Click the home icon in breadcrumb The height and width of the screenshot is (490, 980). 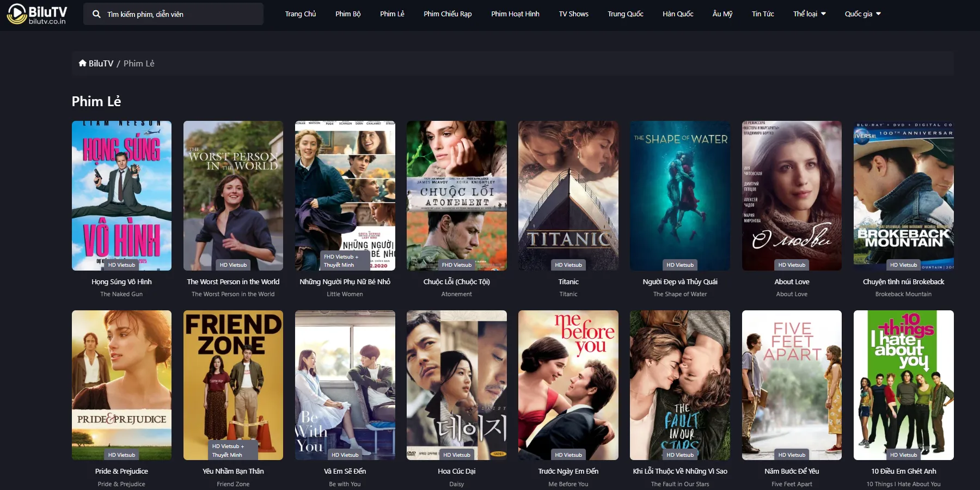click(82, 63)
